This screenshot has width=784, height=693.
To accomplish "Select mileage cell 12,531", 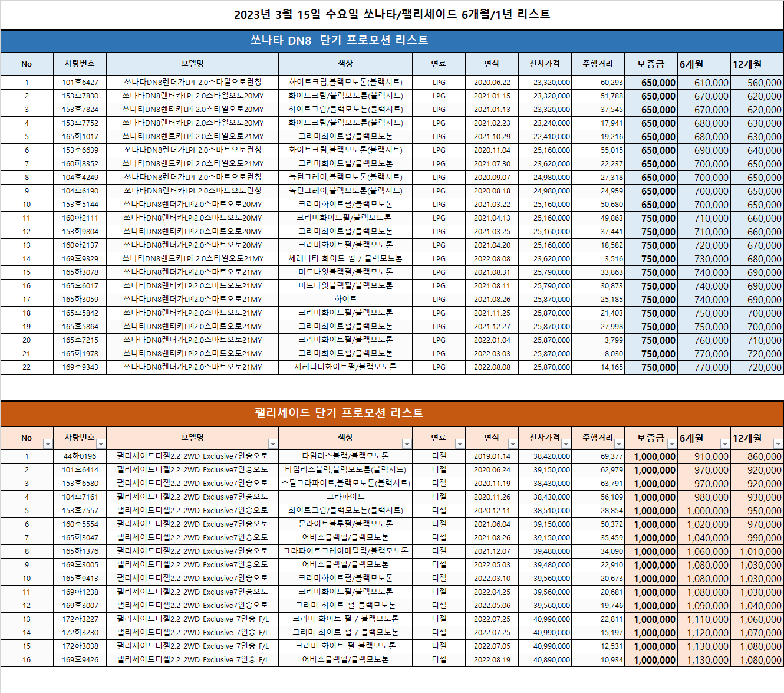I will 598,646.
